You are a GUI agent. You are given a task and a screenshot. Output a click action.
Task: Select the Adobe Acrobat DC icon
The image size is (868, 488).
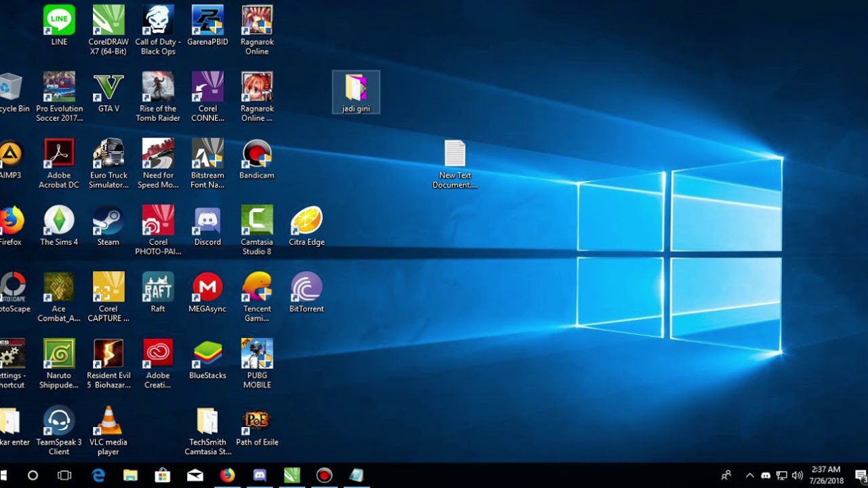click(x=59, y=163)
